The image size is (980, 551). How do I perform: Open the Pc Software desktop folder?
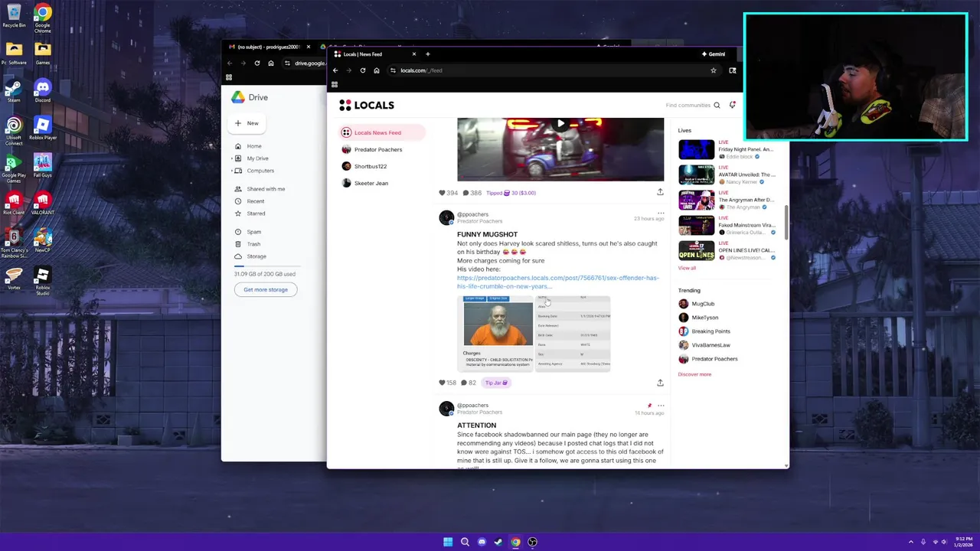pyautogui.click(x=14, y=52)
